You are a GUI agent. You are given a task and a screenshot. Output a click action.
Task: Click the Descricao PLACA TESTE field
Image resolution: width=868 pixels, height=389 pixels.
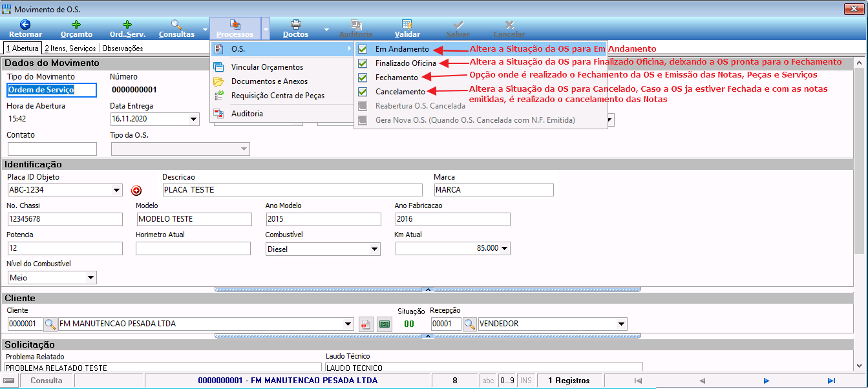(x=292, y=190)
